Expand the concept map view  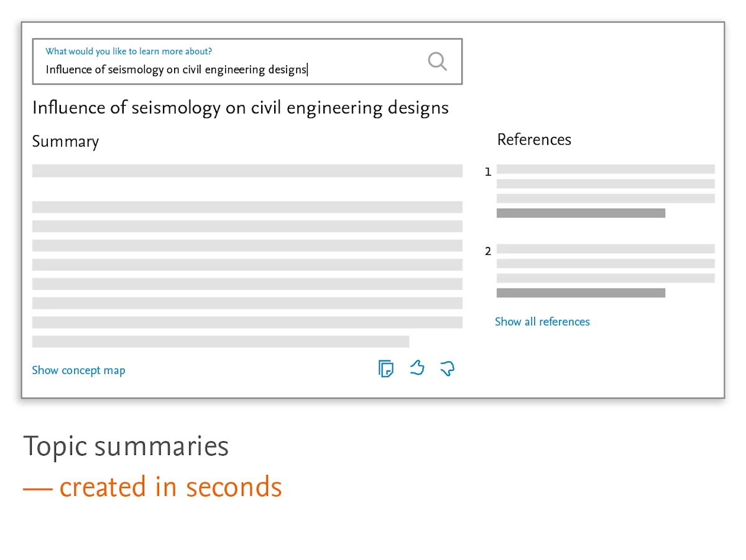78,370
